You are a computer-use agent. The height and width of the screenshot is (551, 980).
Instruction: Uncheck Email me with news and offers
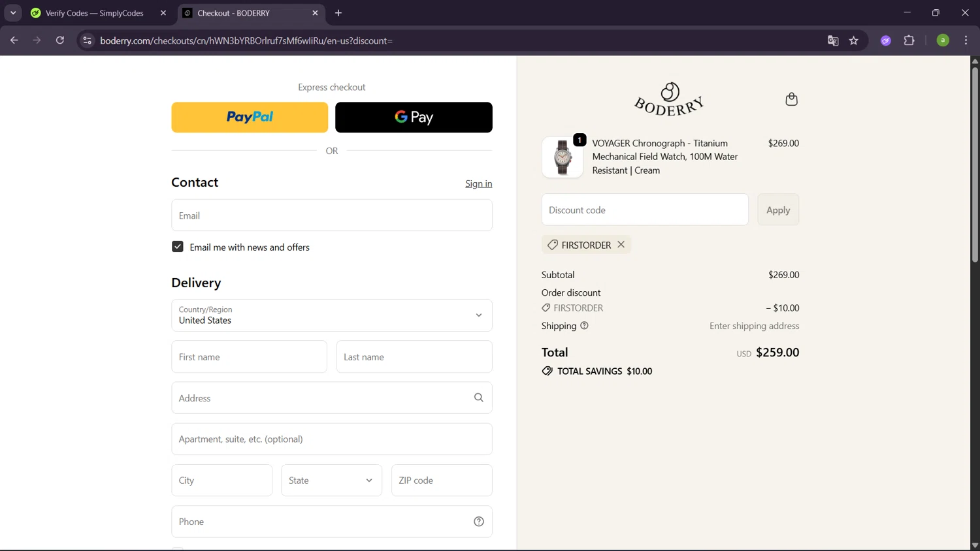[178, 247]
